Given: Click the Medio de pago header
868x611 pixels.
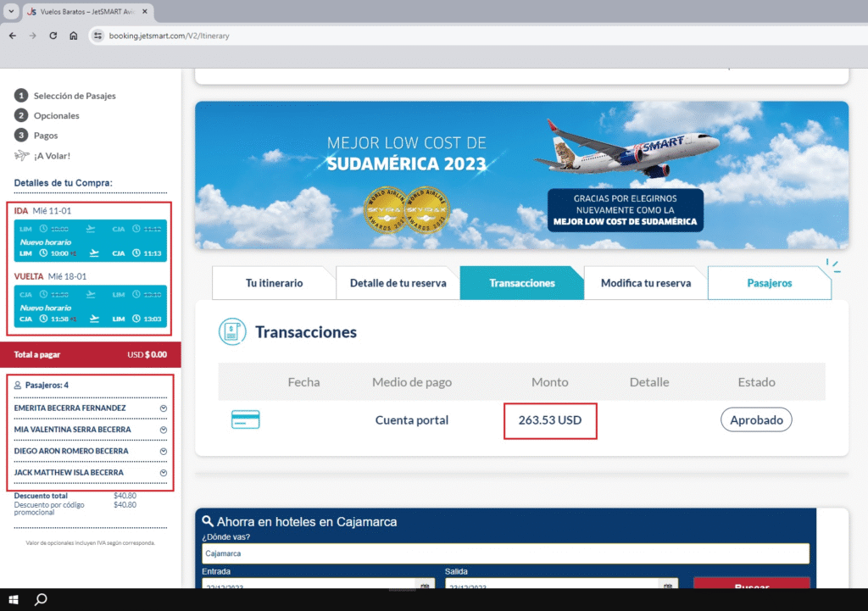Looking at the screenshot, I should (412, 382).
